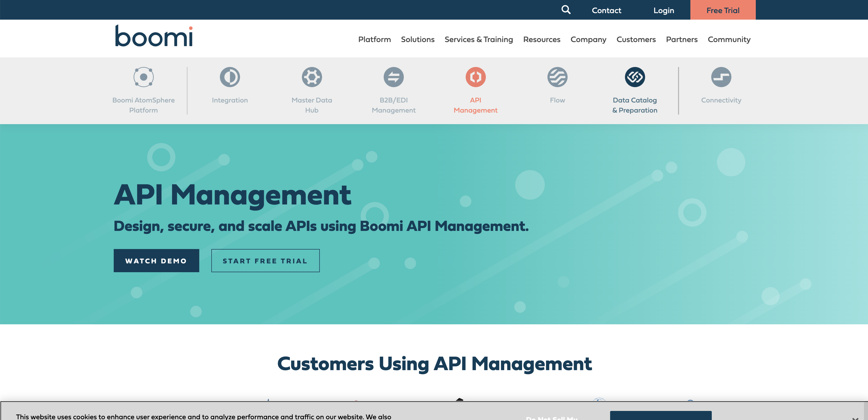Follow the Login link
868x420 pixels.
[663, 10]
